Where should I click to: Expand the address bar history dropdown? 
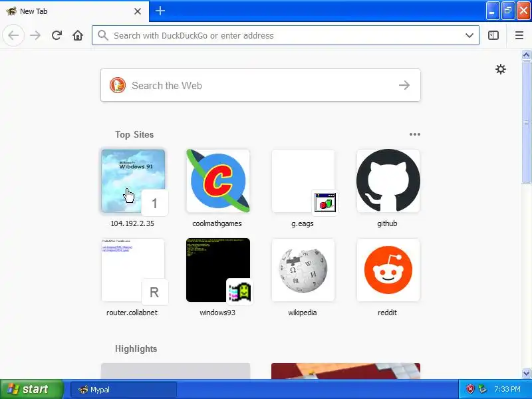pos(469,35)
